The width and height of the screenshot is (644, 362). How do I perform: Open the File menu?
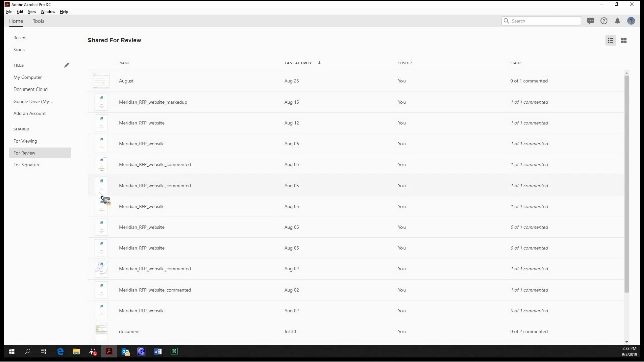coord(9,11)
